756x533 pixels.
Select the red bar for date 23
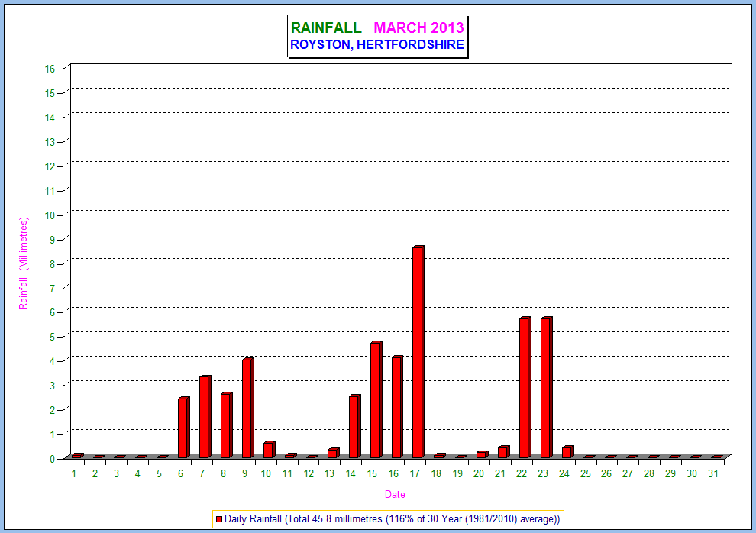546,387
